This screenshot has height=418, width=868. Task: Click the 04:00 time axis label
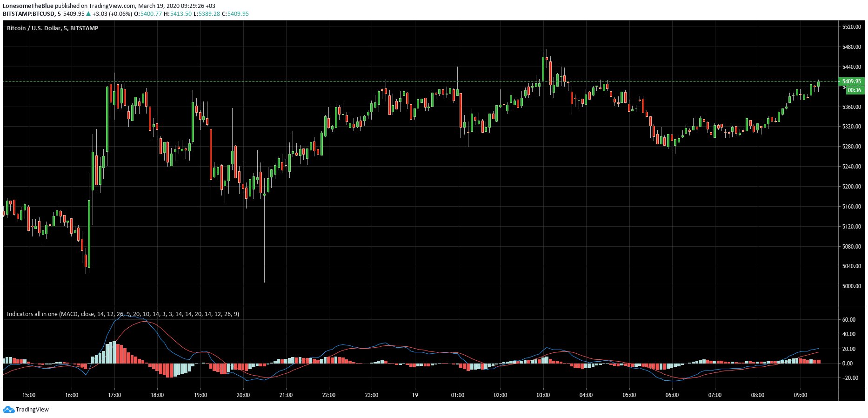(x=586, y=395)
